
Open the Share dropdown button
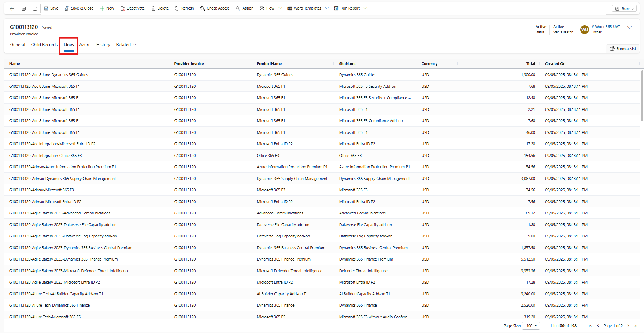click(625, 8)
